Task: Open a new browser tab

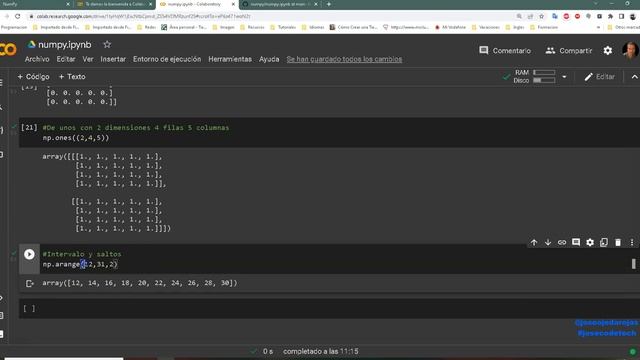Action: (x=329, y=4)
